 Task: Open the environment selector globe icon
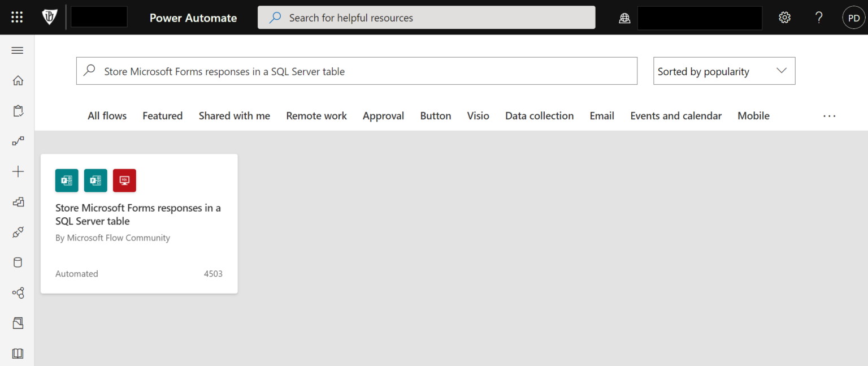pyautogui.click(x=624, y=18)
